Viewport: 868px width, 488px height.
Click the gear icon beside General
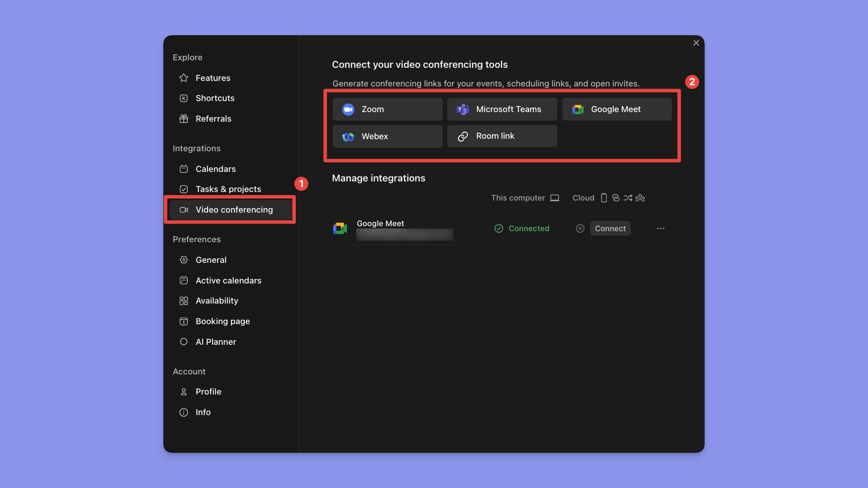(x=184, y=260)
